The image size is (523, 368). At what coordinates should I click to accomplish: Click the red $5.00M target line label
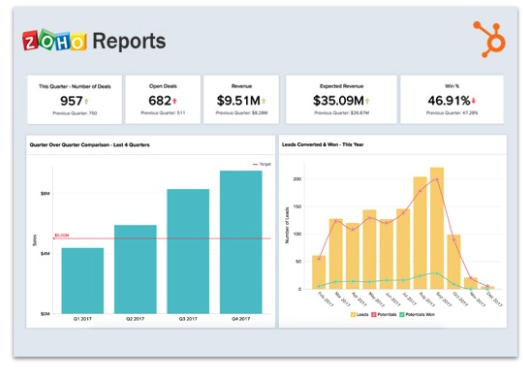point(62,235)
